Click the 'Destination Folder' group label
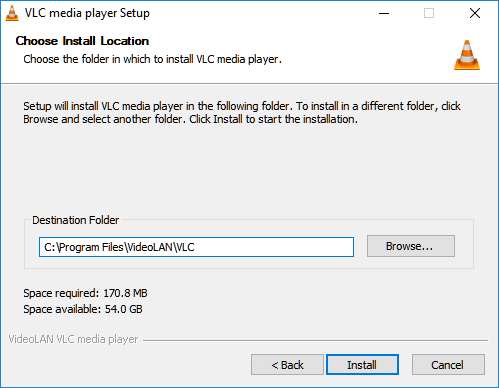The height and width of the screenshot is (388, 499). point(76,220)
